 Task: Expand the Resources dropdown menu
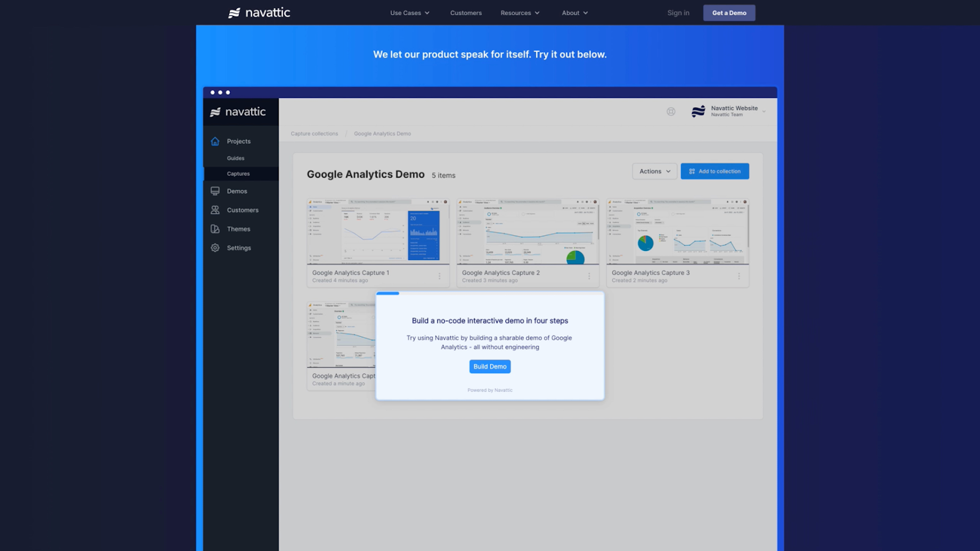[x=520, y=13]
